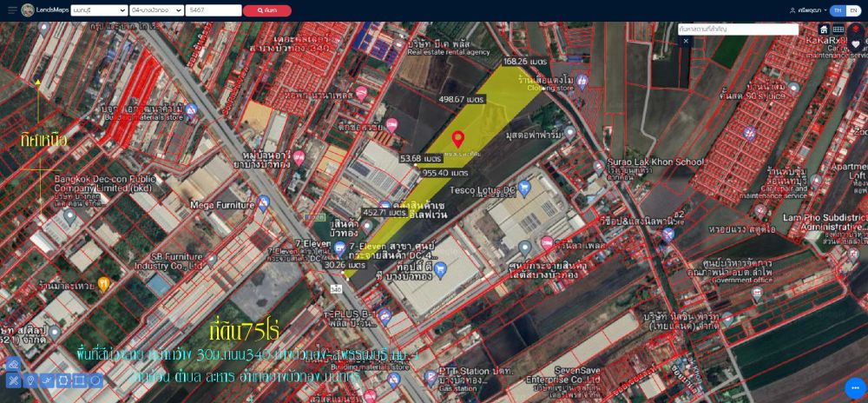Screen dimensions: 868x403
Task: Click the red search button
Action: 266,10
